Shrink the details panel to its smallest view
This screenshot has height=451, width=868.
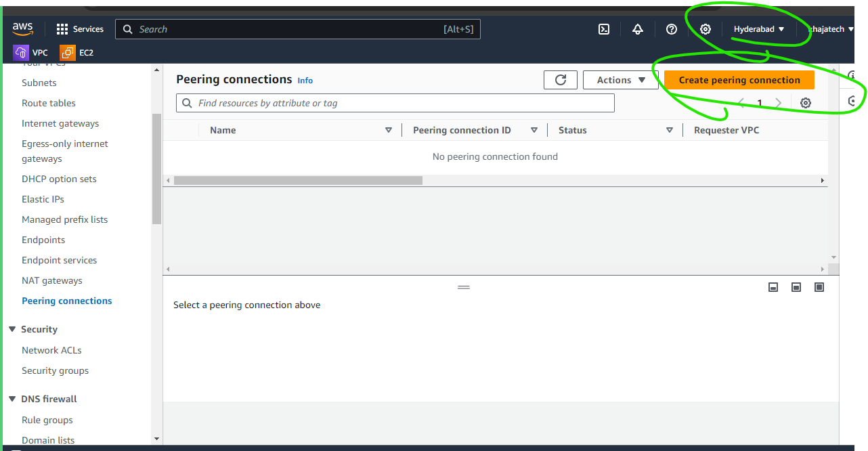click(773, 287)
